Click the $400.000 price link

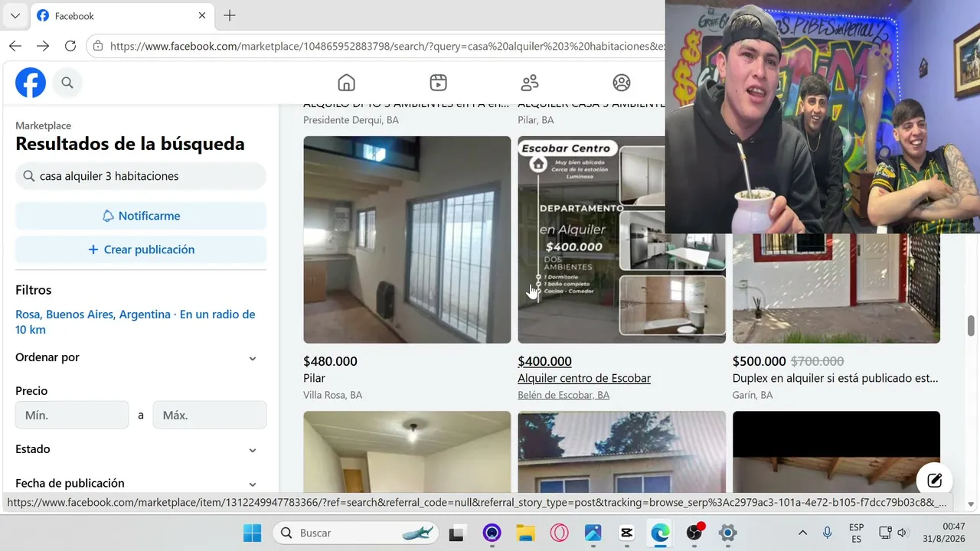(544, 361)
